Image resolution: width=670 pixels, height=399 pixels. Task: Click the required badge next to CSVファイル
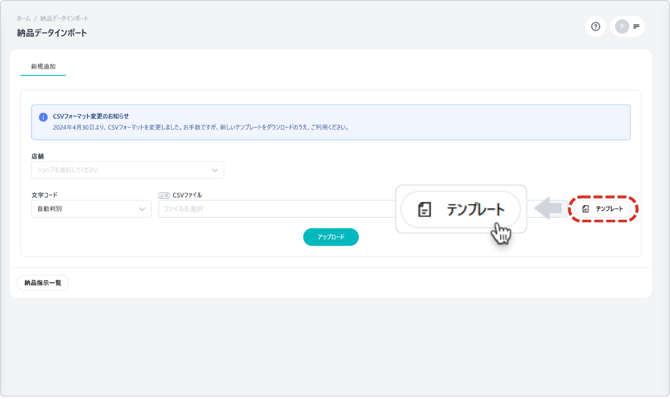(x=164, y=196)
